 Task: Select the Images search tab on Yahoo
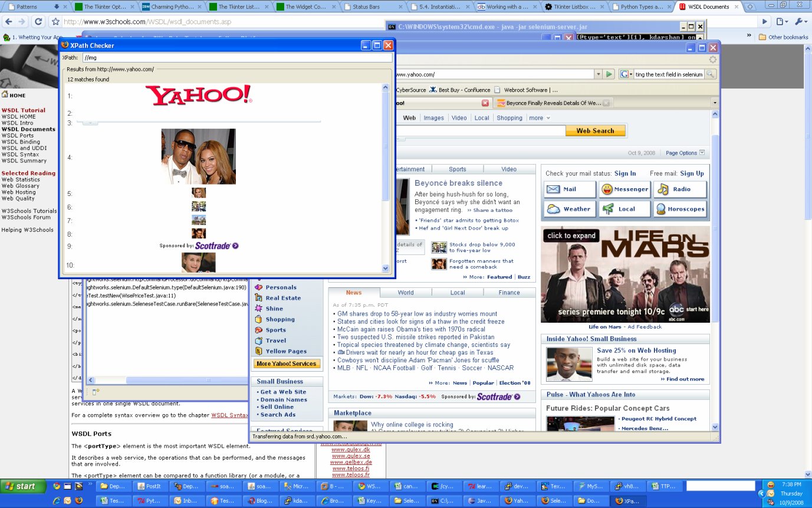(x=433, y=118)
